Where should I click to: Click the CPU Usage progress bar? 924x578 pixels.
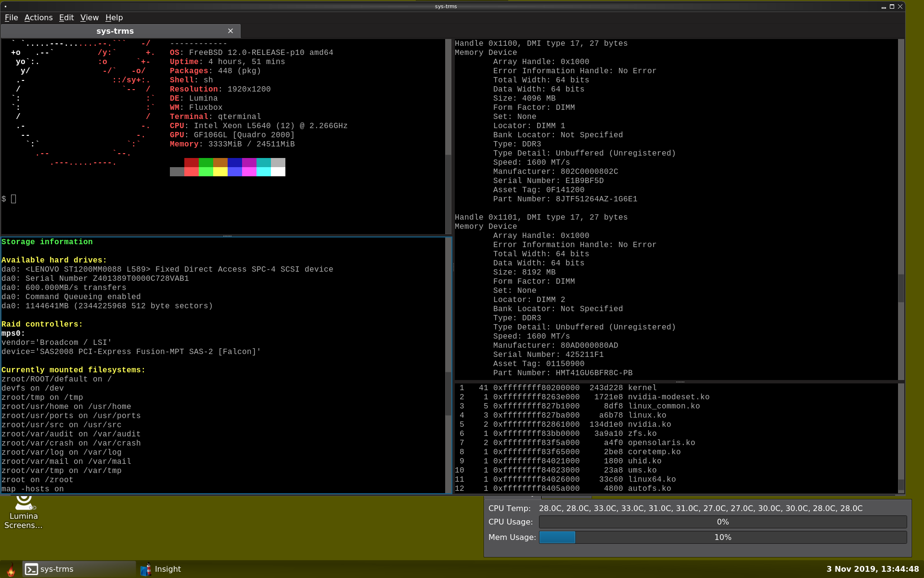pyautogui.click(x=723, y=522)
